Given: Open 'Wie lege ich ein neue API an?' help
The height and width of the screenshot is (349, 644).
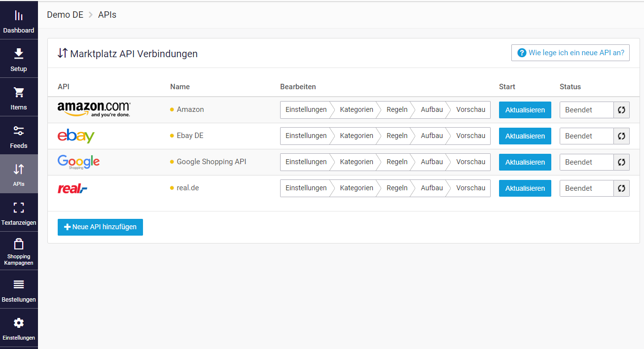Looking at the screenshot, I should tap(571, 53).
